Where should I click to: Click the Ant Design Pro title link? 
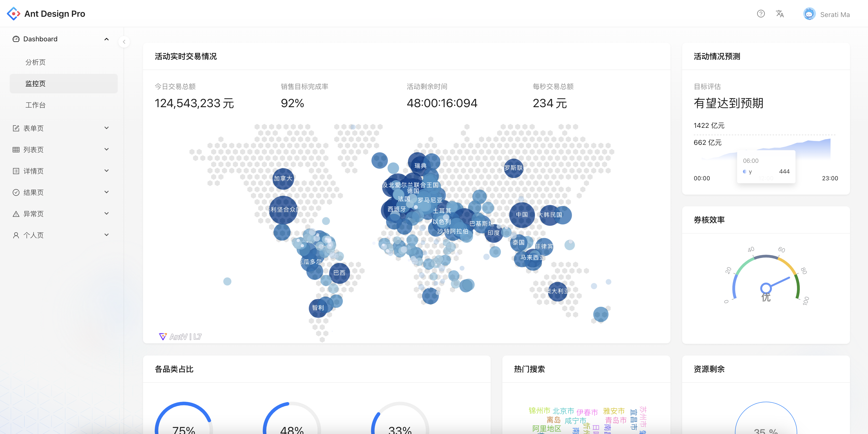point(54,14)
